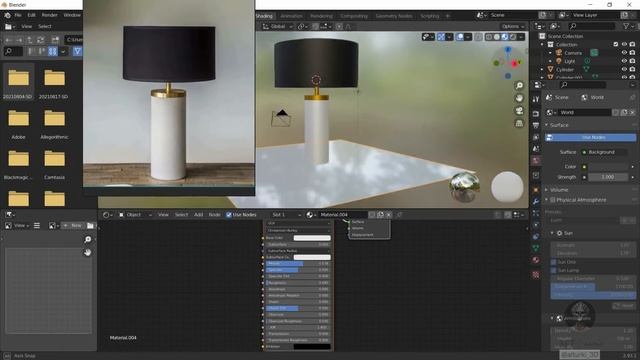Open the outliner filter dropdown
Image resolution: width=640 pixels, height=360 pixels.
point(628,26)
